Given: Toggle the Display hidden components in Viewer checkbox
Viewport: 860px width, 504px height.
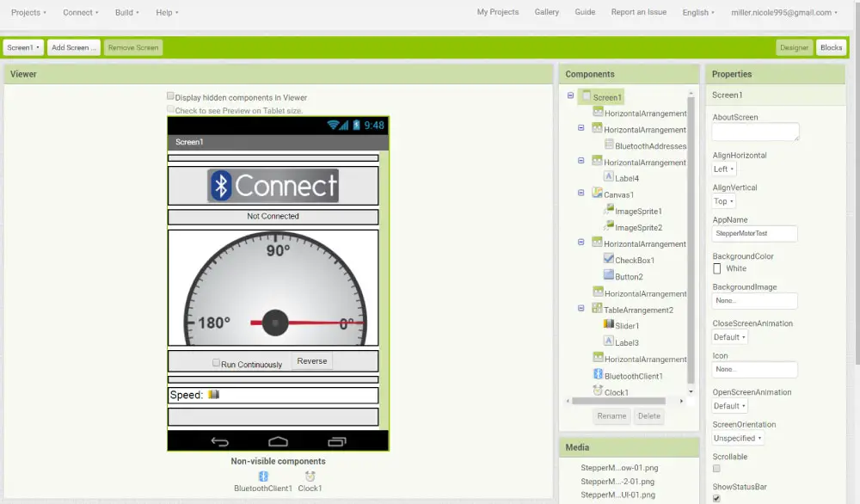Looking at the screenshot, I should [x=170, y=97].
